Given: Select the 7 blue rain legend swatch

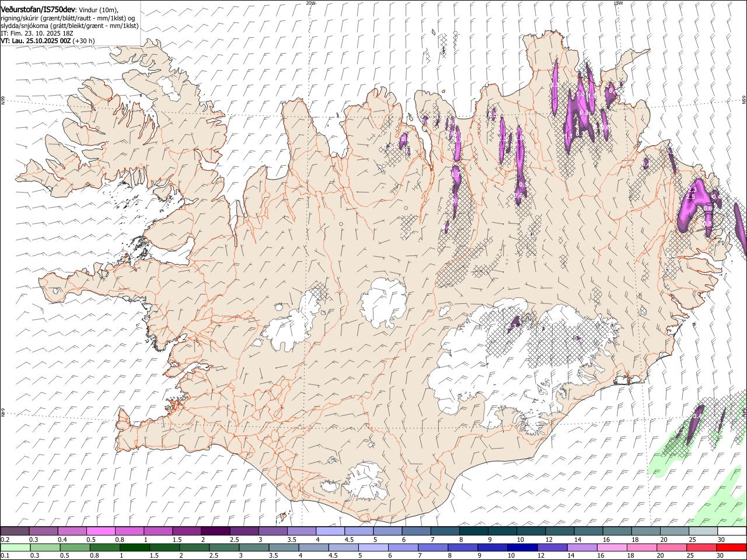Looking at the screenshot, I should [x=432, y=547].
